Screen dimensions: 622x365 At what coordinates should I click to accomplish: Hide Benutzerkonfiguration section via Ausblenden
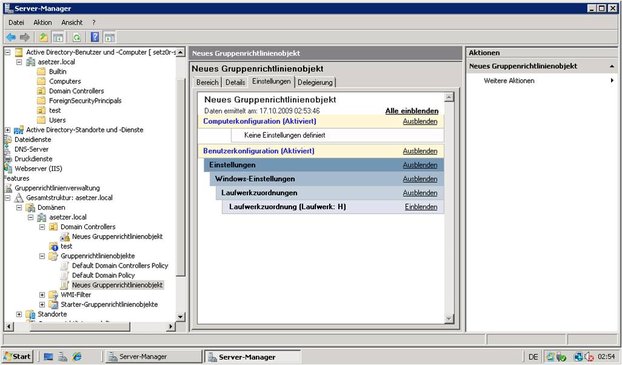pos(420,151)
